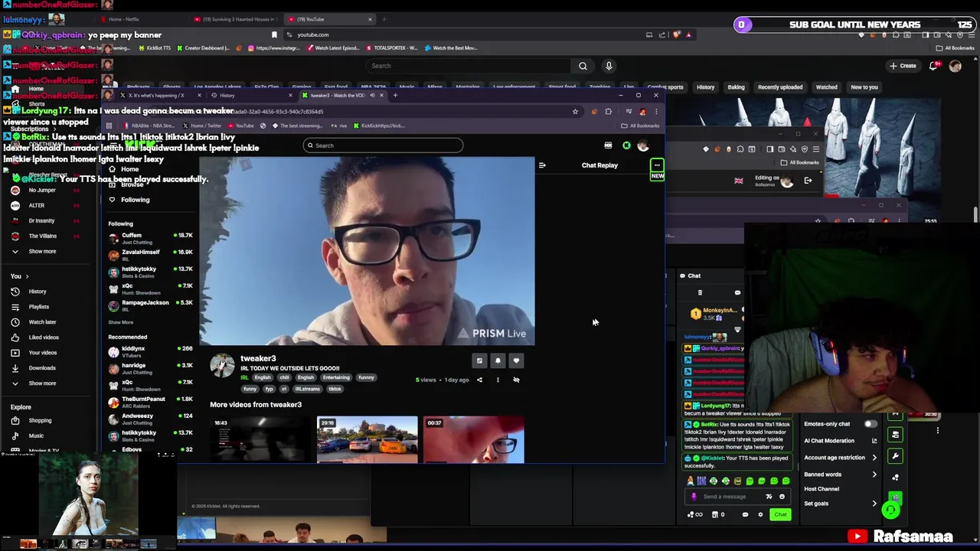Open chat settings gear icon
The image size is (980, 551).
pos(760,514)
